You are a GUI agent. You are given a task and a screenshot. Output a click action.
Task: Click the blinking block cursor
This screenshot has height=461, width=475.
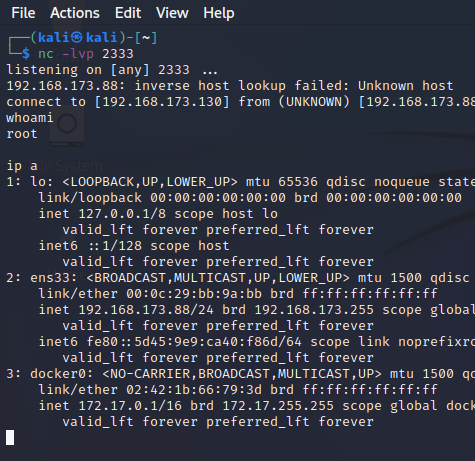coord(10,437)
